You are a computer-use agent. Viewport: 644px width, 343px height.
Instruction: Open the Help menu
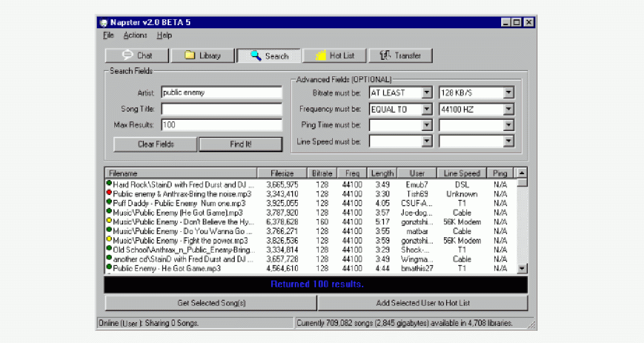tap(165, 35)
